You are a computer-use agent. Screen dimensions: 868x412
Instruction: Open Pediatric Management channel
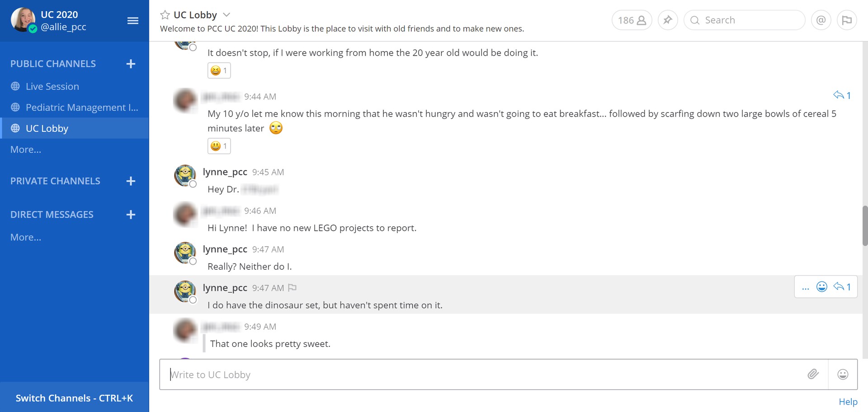click(81, 108)
